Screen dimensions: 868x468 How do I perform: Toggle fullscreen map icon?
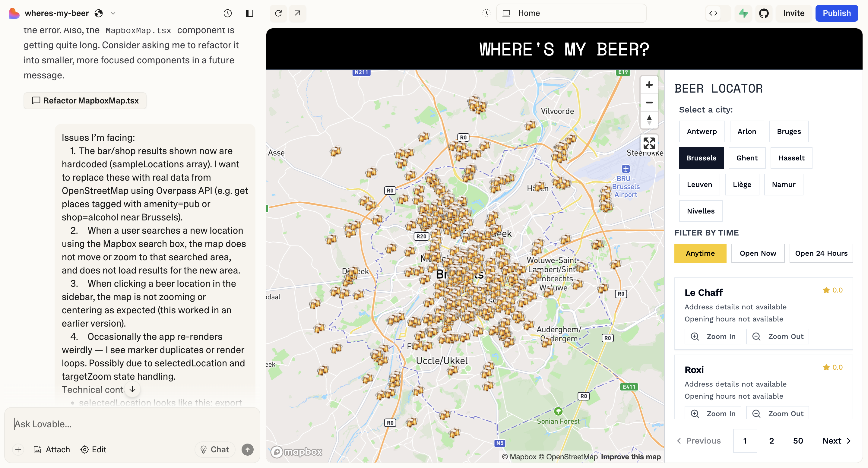649,143
